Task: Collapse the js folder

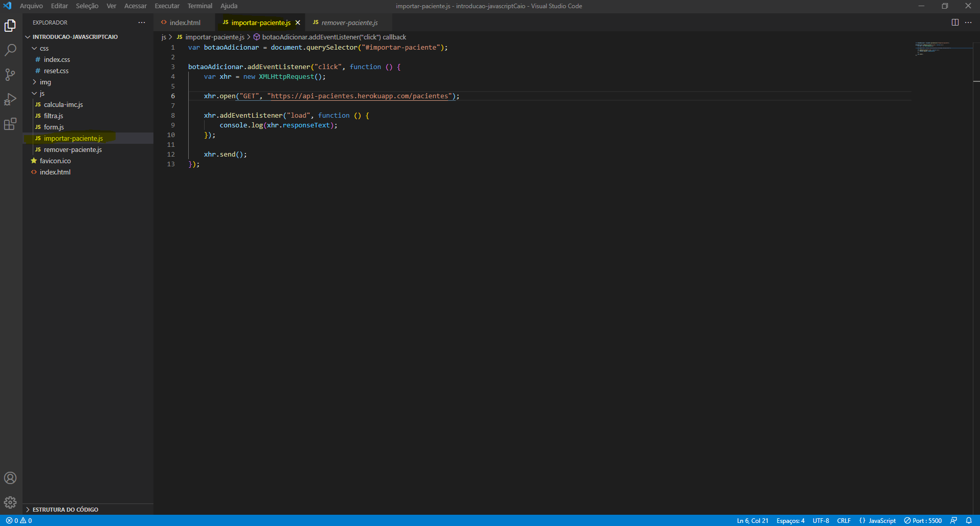Action: (x=88, y=93)
